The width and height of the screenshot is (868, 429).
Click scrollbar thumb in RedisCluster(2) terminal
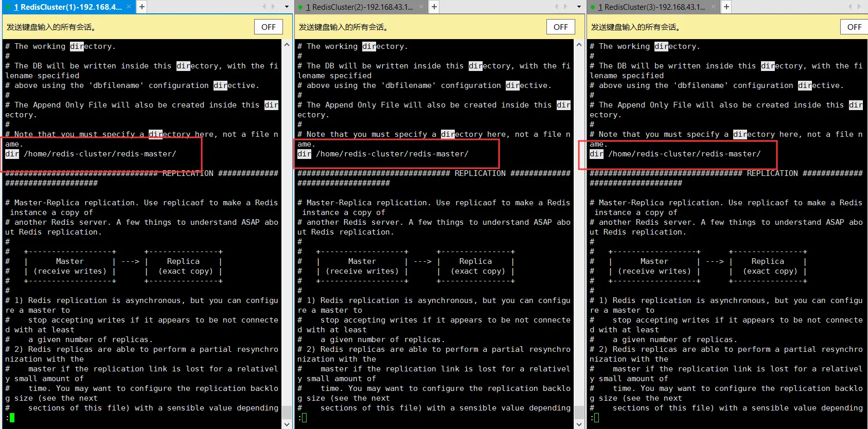click(x=579, y=412)
